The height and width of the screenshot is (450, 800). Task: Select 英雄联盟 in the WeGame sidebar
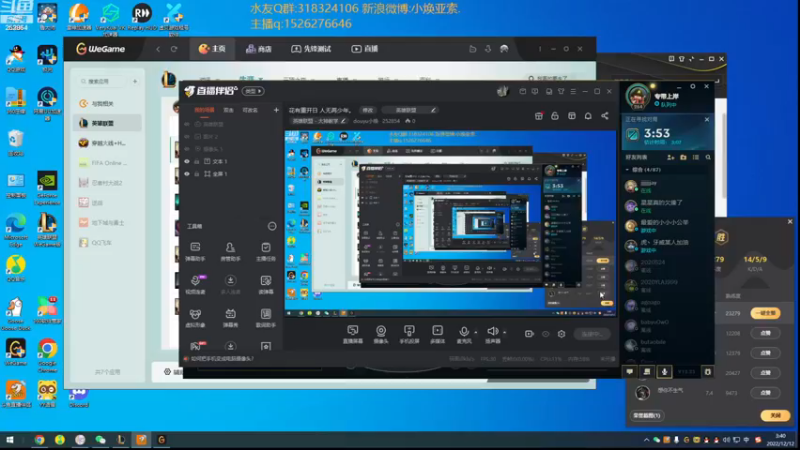(x=109, y=123)
